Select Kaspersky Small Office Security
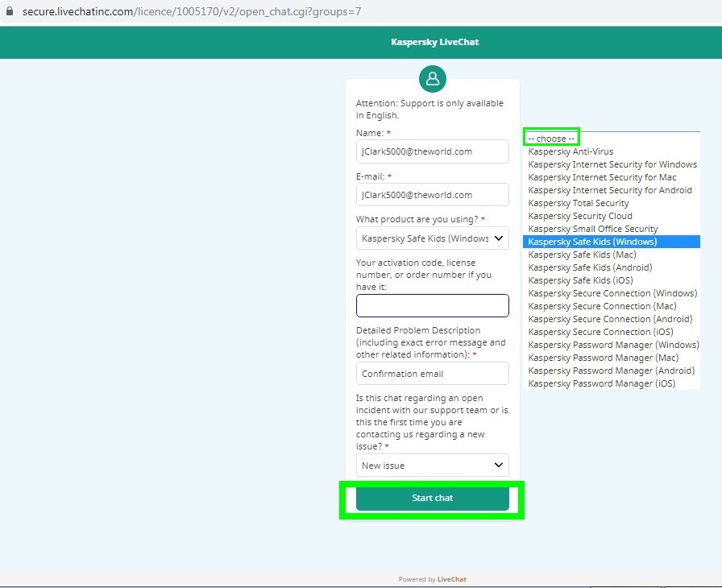This screenshot has width=722, height=588. (x=612, y=229)
